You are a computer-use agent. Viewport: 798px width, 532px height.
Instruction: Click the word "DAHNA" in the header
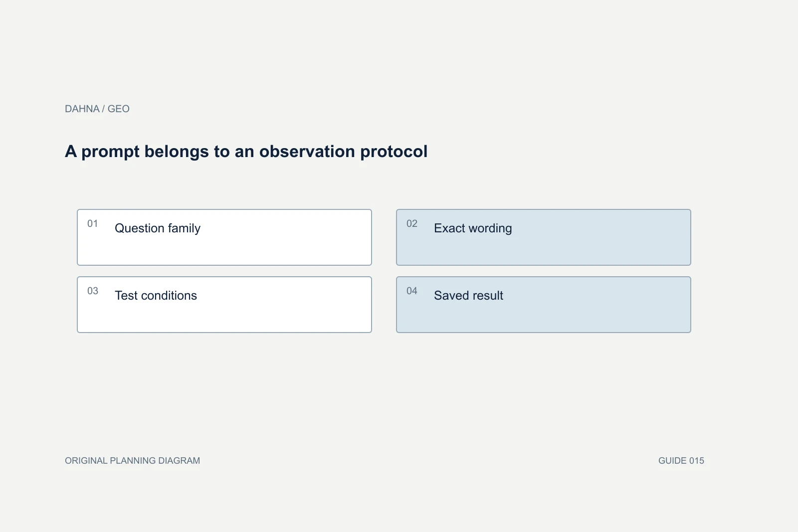pos(82,109)
